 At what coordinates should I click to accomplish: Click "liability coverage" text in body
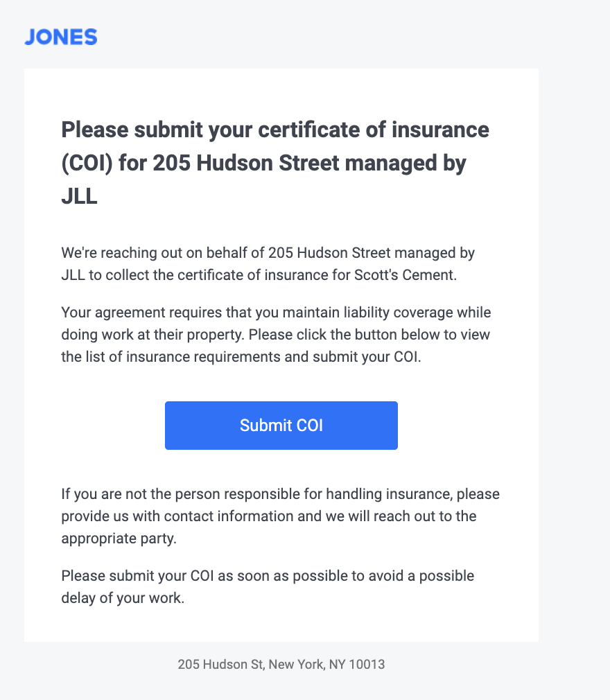click(x=388, y=313)
